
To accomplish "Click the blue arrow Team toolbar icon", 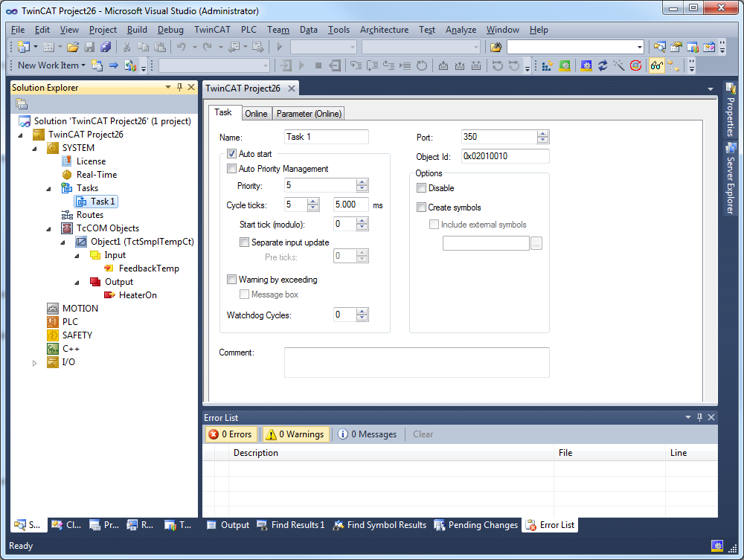I will [113, 65].
